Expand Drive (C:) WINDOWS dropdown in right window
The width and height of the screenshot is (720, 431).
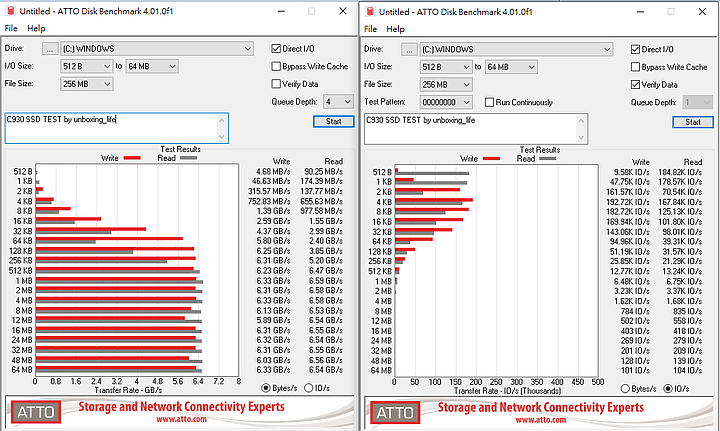[516, 50]
